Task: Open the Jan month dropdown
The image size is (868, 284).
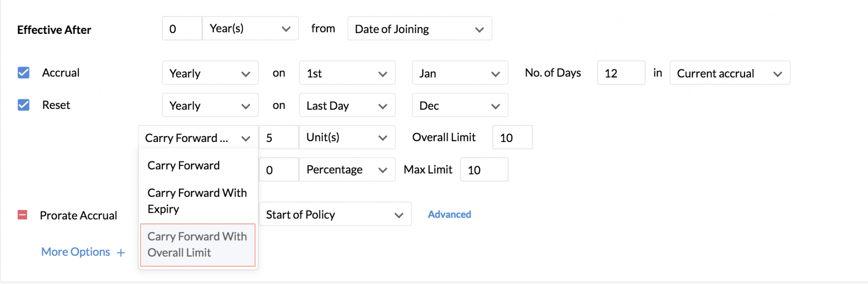Action: click(460, 73)
